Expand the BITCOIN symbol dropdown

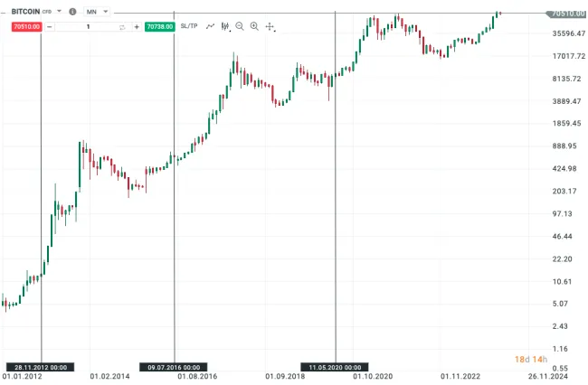60,12
